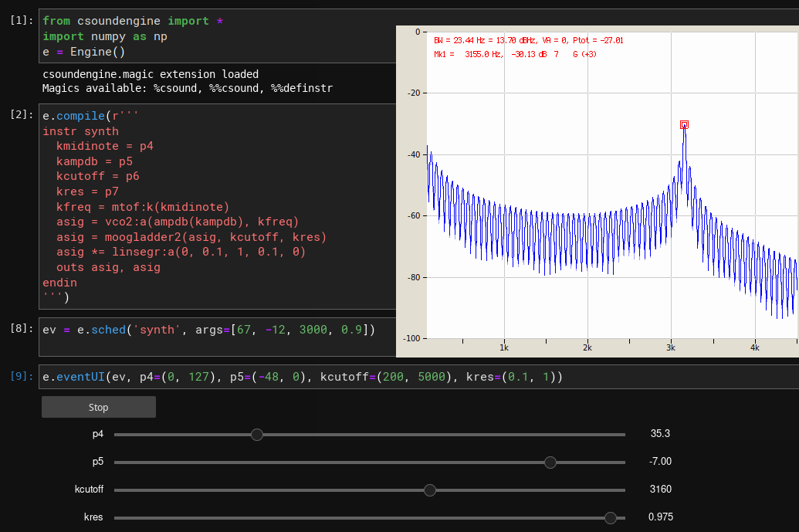Select cell 9 with e.eventUI call
The image size is (799, 532).
click(x=419, y=377)
